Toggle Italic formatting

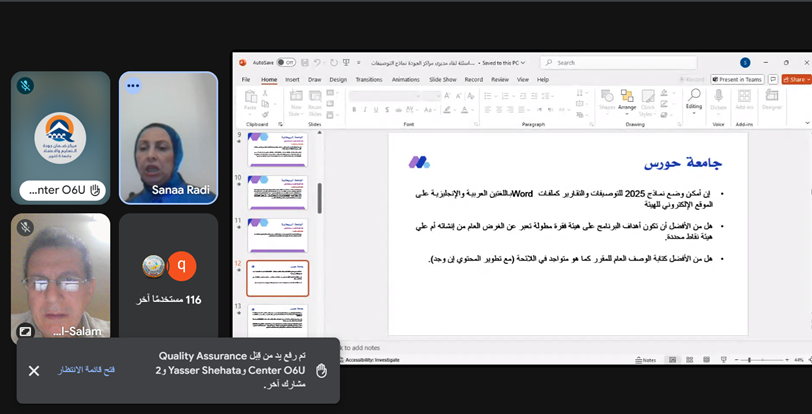coord(365,110)
